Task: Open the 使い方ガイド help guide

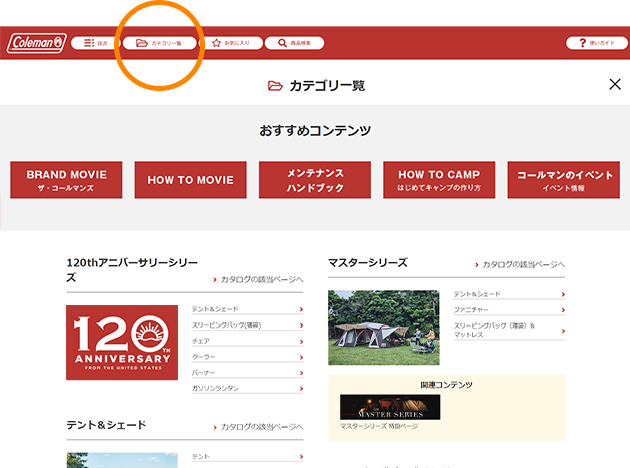Action: tap(596, 43)
